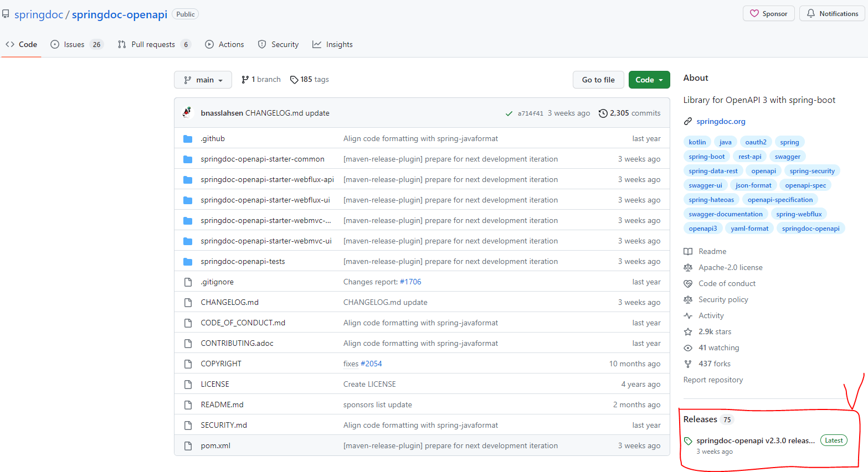The width and height of the screenshot is (868, 472).
Task: Click the oauth2 topic tag
Action: pos(756,142)
